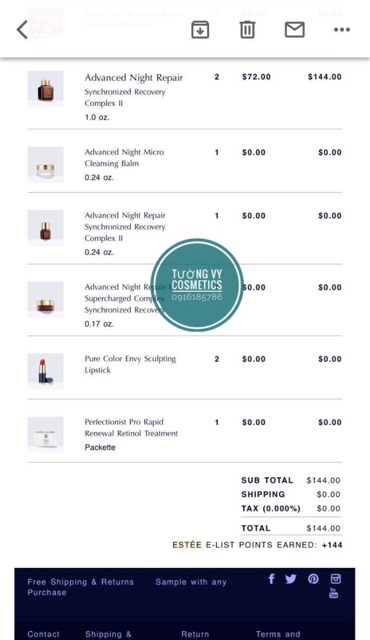Tap the Tường Vy Cosmetics circular watermark
The width and height of the screenshot is (370, 640).
coord(197,285)
